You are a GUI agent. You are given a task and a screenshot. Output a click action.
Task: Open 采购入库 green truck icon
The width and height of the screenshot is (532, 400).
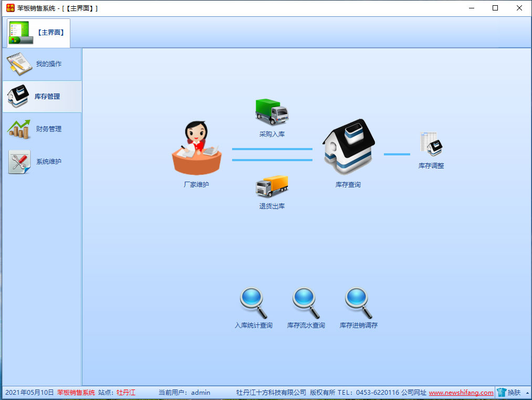click(x=272, y=112)
